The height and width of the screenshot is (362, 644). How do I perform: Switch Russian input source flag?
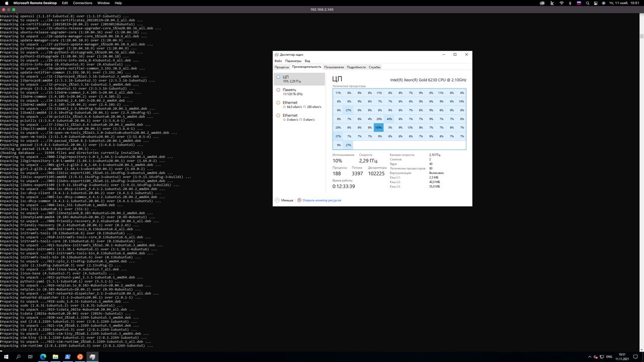tap(579, 3)
